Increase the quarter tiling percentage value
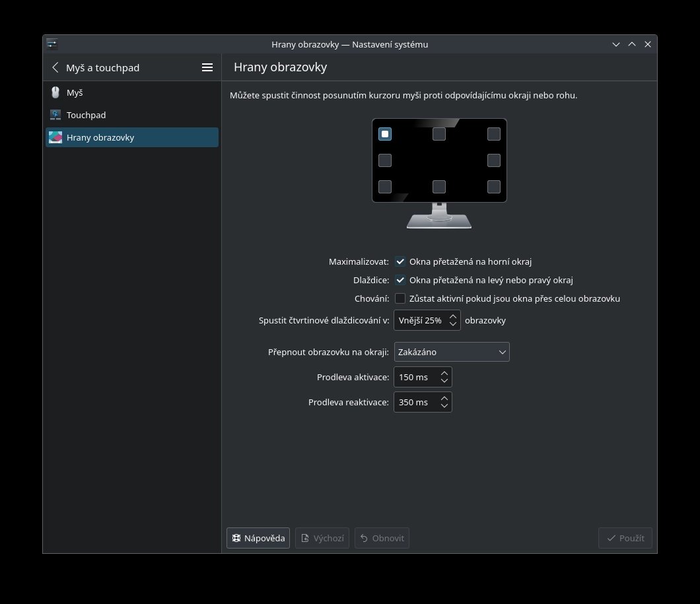 453,317
